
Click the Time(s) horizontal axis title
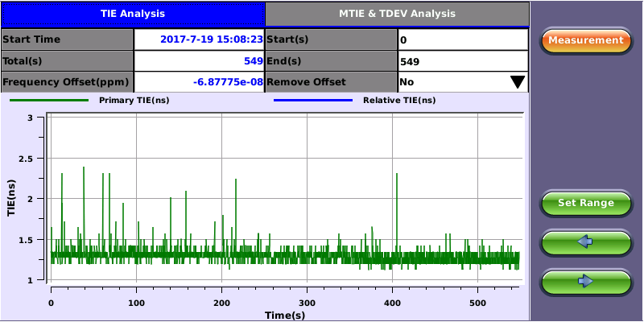(x=285, y=316)
